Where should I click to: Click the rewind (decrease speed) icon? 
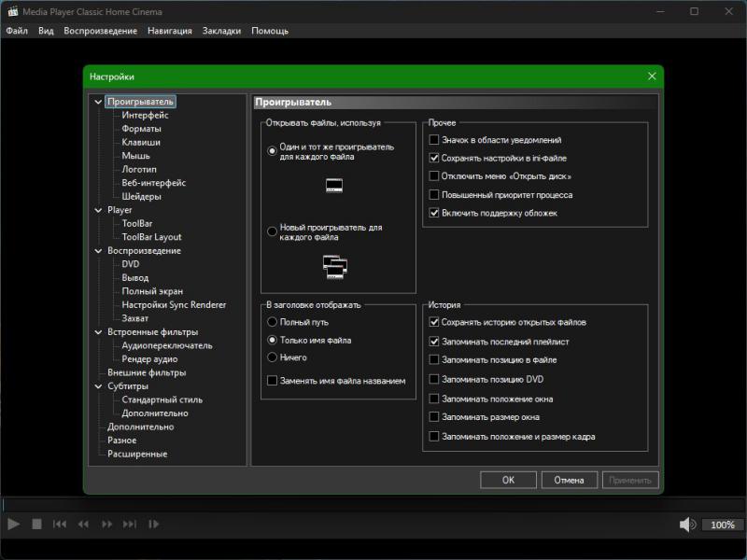point(83,525)
